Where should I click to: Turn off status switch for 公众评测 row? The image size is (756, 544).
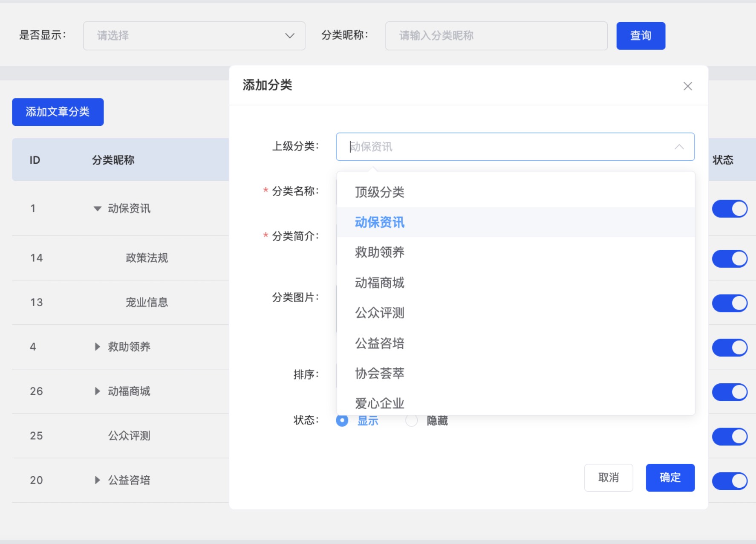pos(729,437)
